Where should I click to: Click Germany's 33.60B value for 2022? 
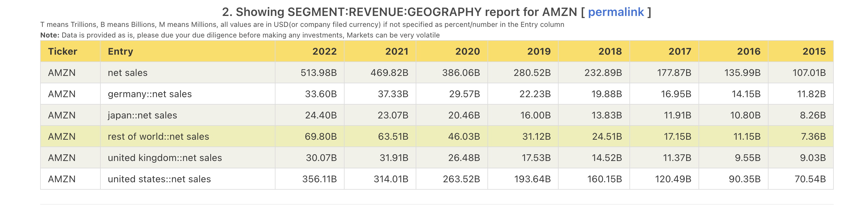(x=321, y=94)
